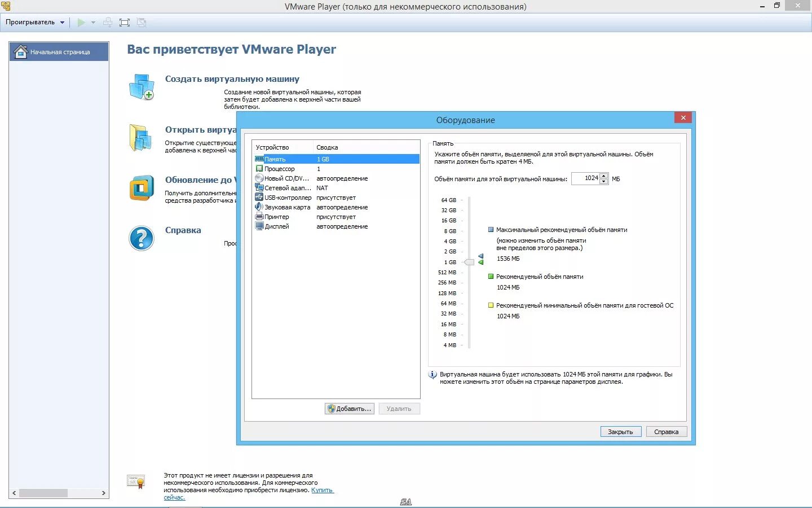Select the Процессор device row
This screenshot has width=812, height=508.
[337, 169]
